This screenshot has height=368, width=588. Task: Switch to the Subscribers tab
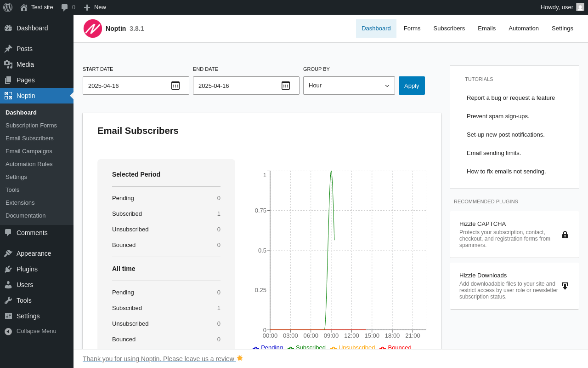pos(449,29)
